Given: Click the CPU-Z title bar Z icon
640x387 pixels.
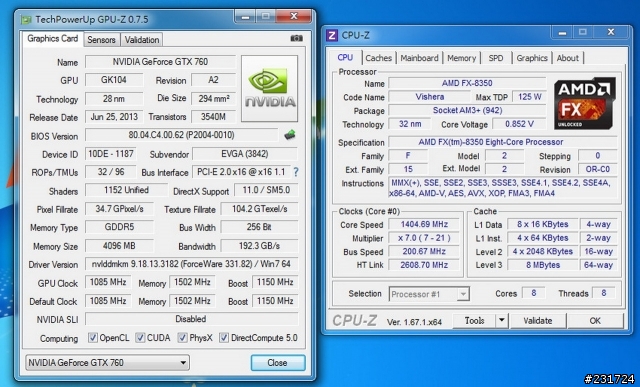Looking at the screenshot, I should 332,36.
